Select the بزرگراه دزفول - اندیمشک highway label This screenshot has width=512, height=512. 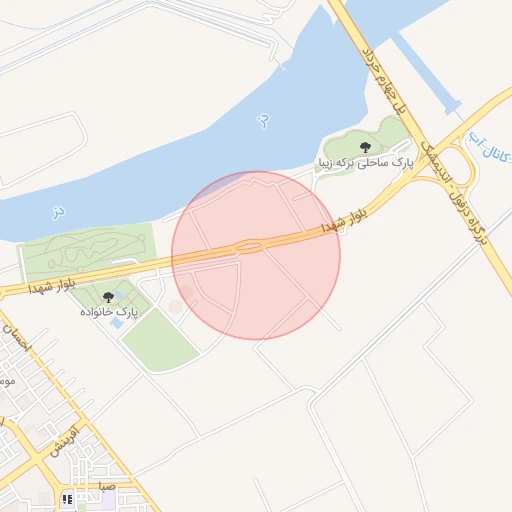pyautogui.click(x=454, y=193)
